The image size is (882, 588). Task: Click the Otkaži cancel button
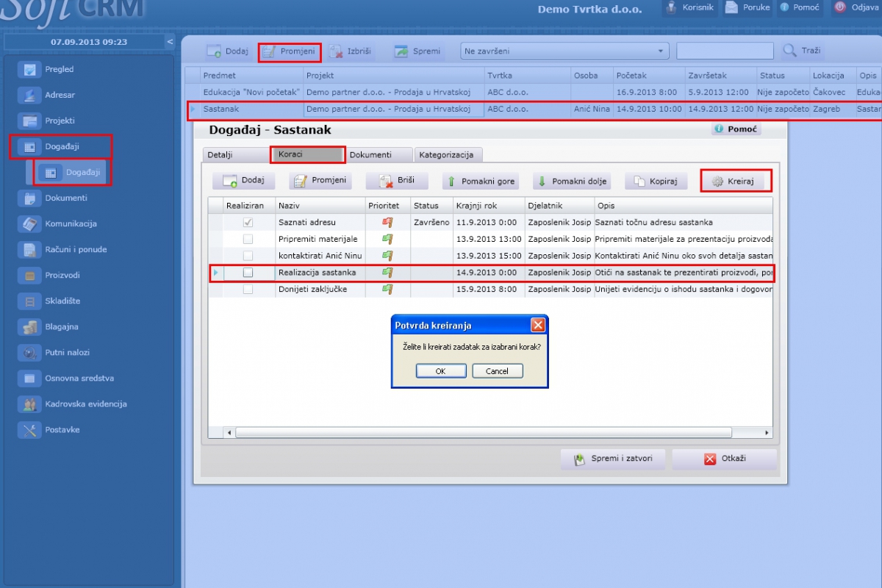click(724, 459)
